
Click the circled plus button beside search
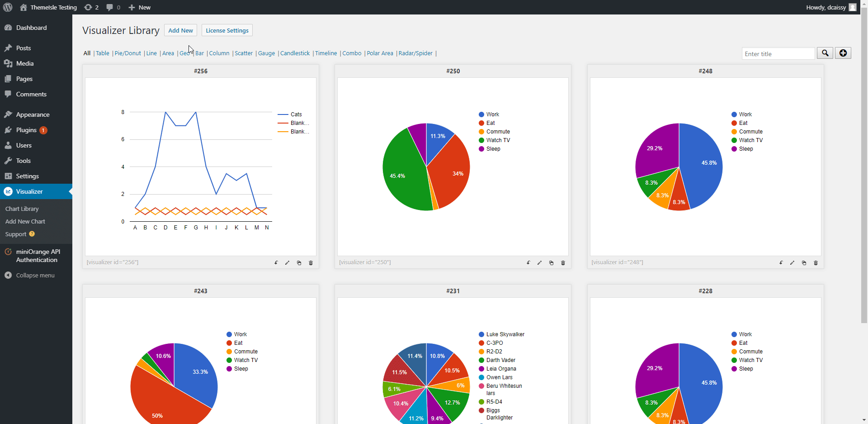coord(843,53)
